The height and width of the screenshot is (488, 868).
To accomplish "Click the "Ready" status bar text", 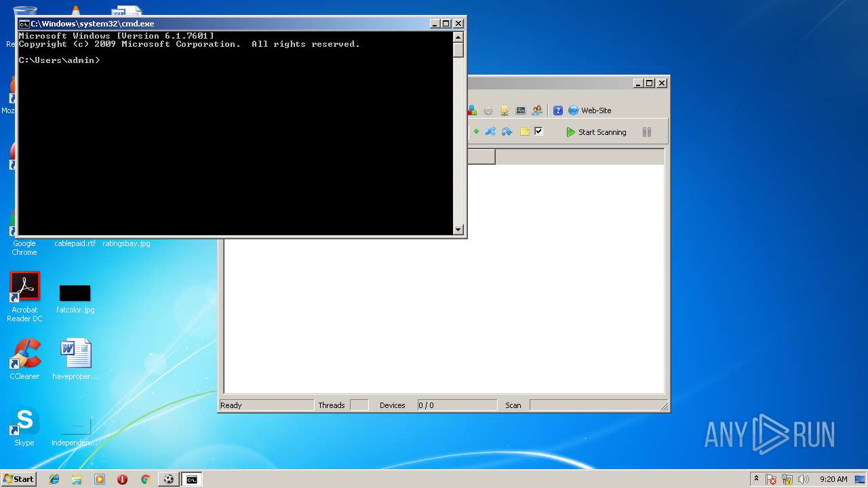I will click(231, 405).
